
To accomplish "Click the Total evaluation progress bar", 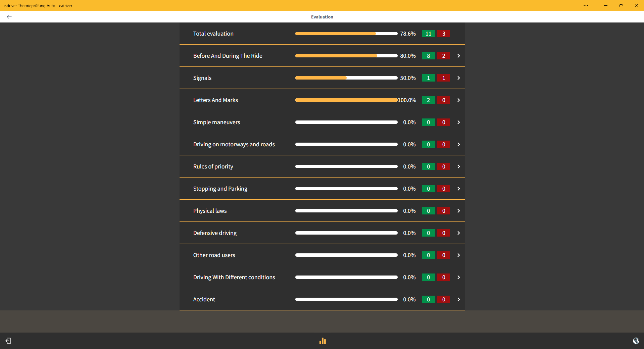I will [346, 34].
